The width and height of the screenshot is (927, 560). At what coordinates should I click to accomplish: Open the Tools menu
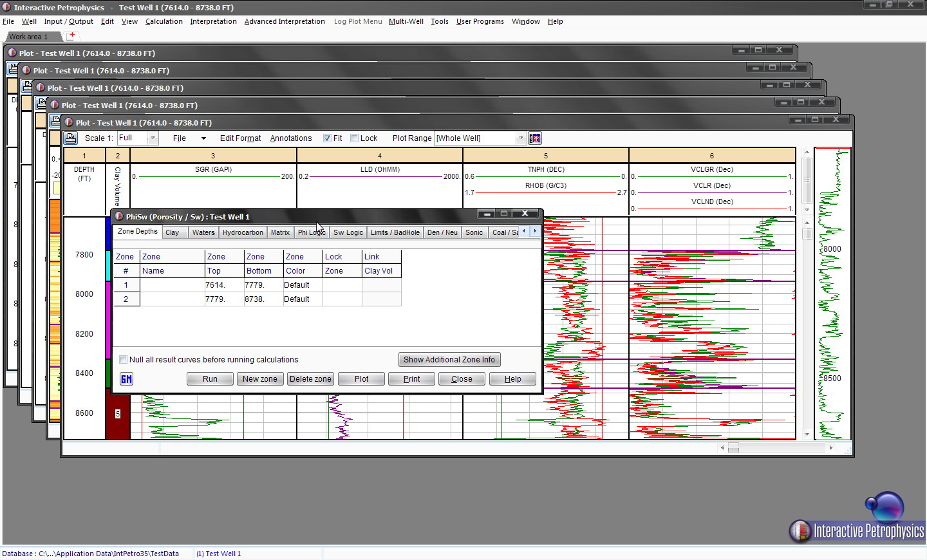tap(440, 21)
